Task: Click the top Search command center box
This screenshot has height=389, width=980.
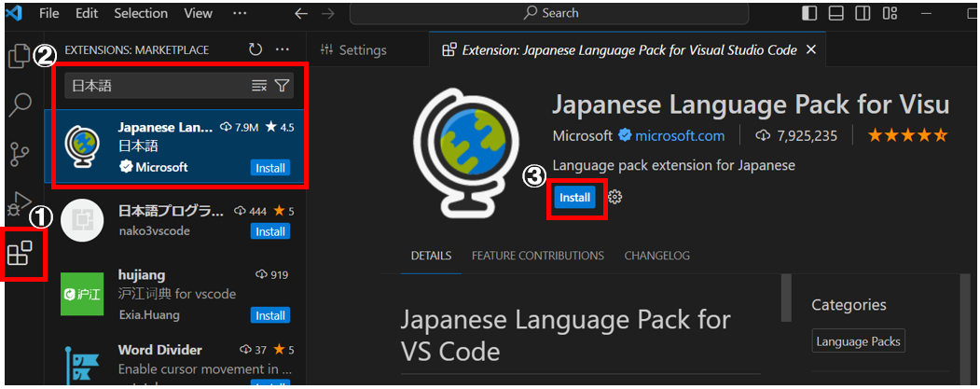Action: (549, 13)
